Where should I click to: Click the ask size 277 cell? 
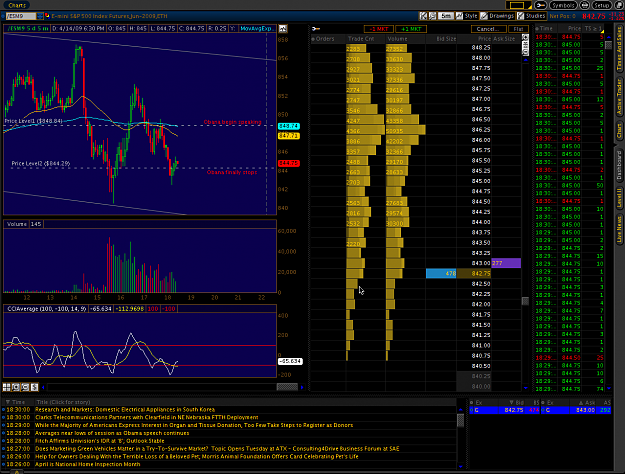[506, 263]
